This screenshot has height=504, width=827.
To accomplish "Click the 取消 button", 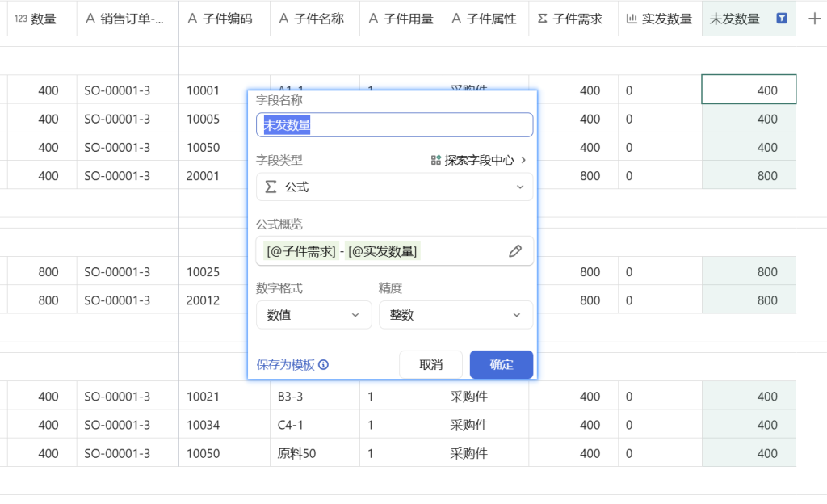I will (431, 364).
